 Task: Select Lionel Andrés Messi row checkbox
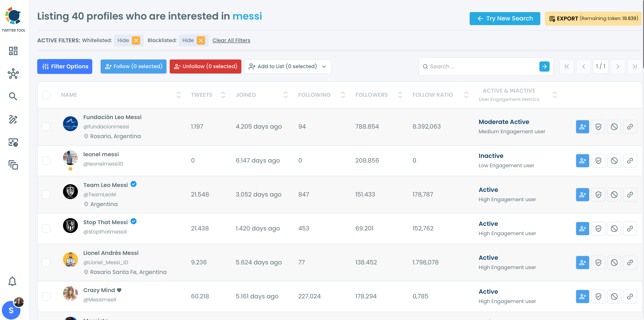point(46,263)
